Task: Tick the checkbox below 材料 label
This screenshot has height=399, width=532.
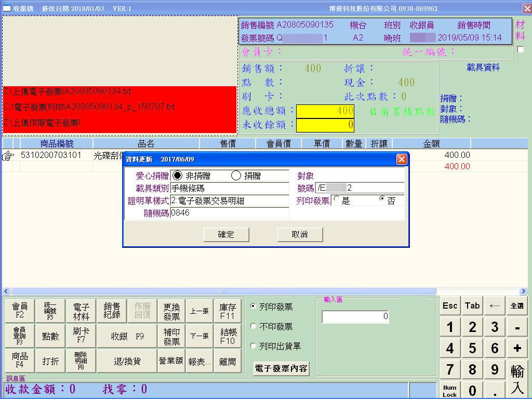Action: (x=520, y=50)
